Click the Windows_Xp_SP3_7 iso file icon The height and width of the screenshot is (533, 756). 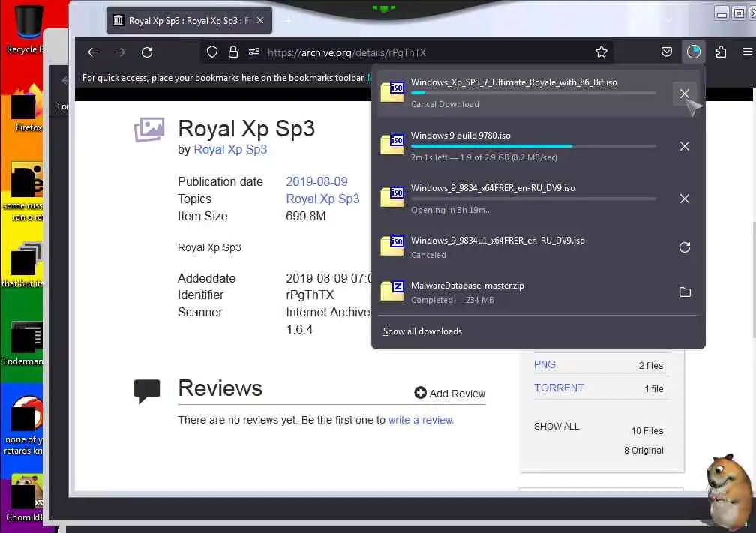pos(392,92)
